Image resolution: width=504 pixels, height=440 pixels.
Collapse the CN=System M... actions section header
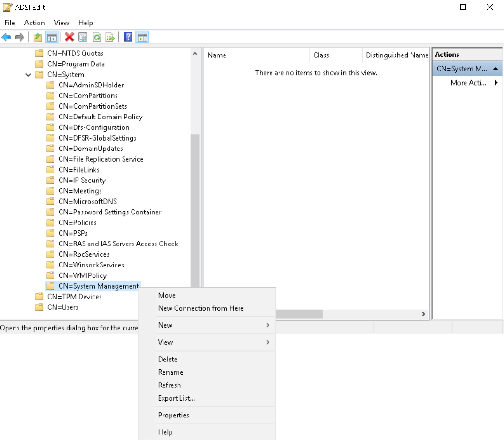click(x=495, y=69)
